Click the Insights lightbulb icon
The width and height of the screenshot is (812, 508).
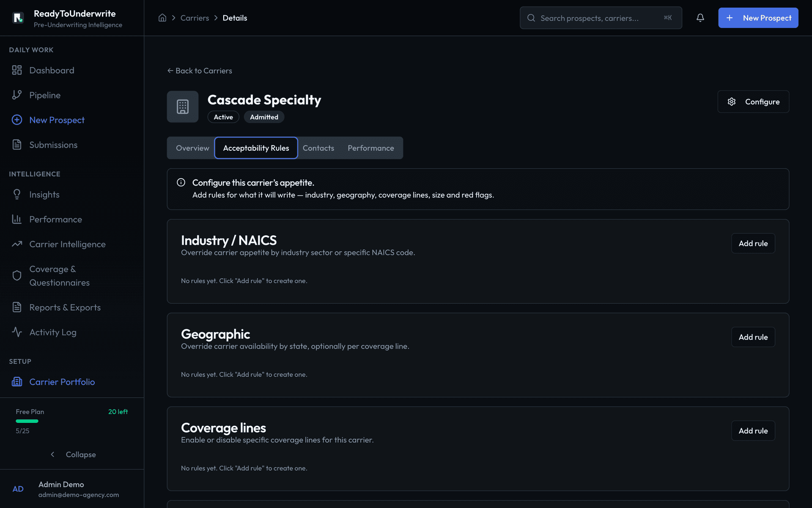17,194
